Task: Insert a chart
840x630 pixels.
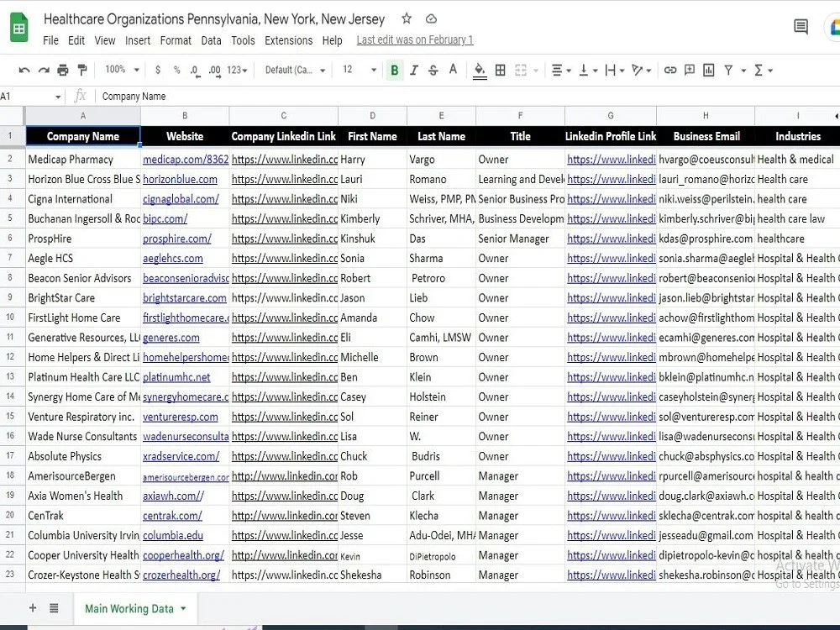Action: point(709,71)
